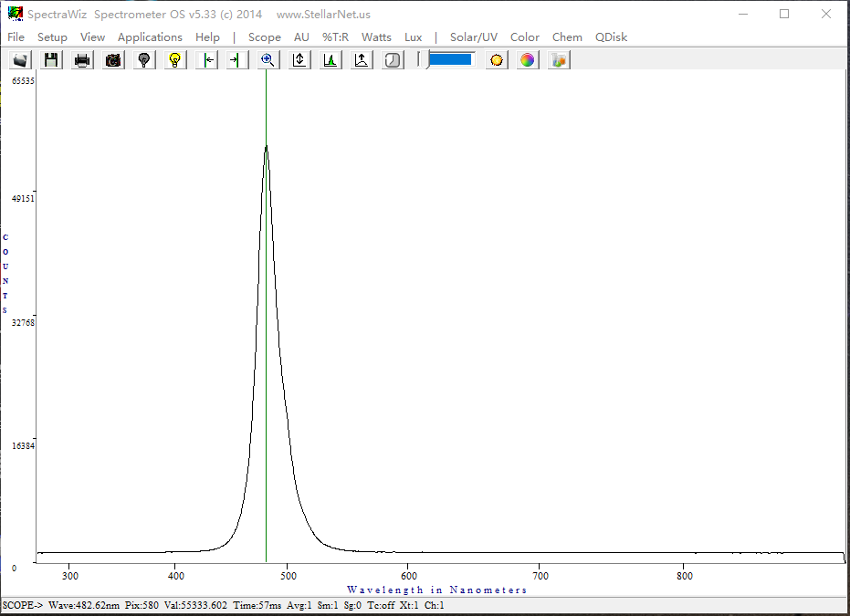This screenshot has height=616, width=850.
Task: Click the spectrum peak on the graph
Action: click(x=266, y=147)
